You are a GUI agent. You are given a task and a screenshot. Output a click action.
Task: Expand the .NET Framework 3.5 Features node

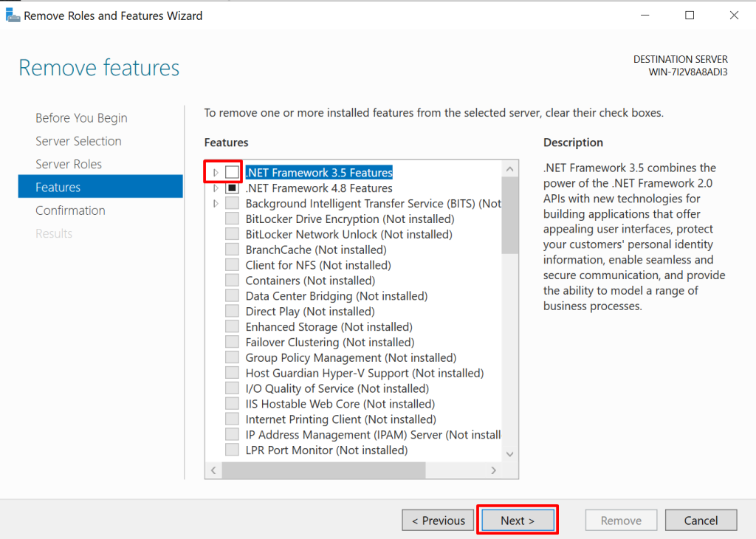pyautogui.click(x=216, y=173)
